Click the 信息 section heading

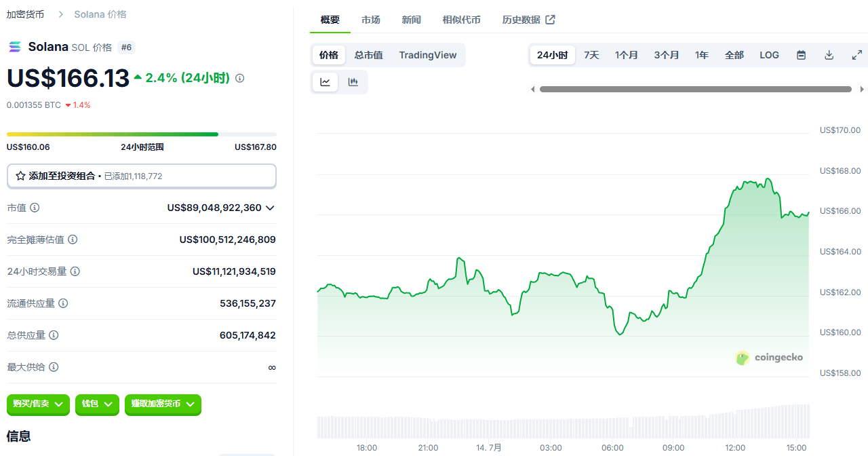point(19,436)
